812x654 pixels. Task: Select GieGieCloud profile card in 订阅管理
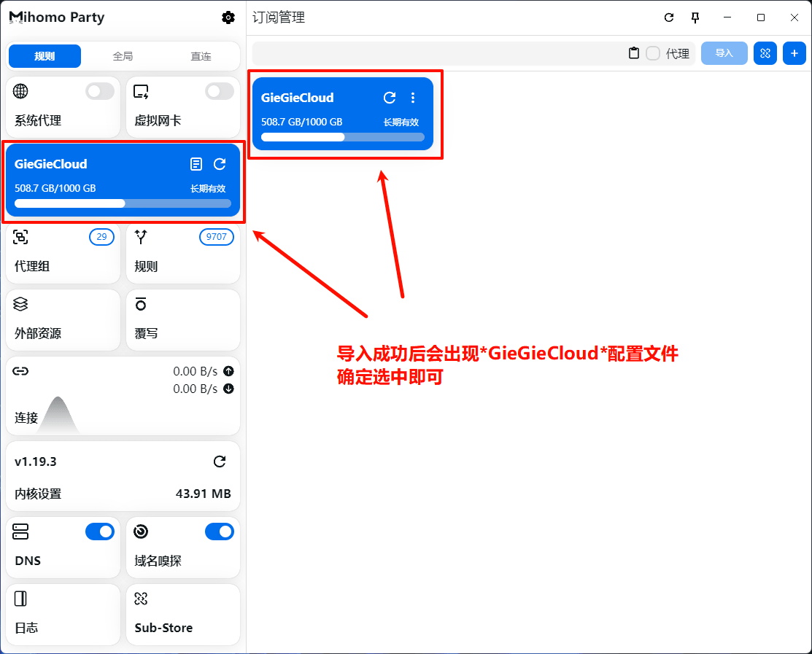tap(343, 114)
